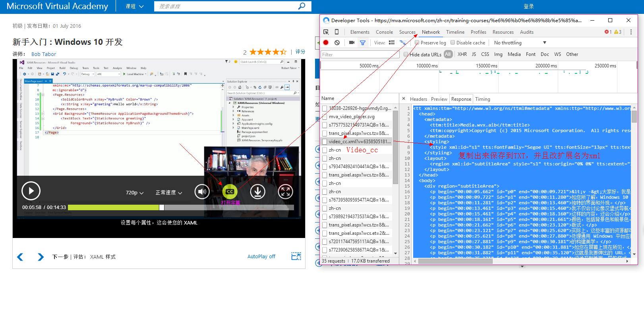Toggle captions with the green CC button
This screenshot has width=644, height=309.
[x=230, y=192]
